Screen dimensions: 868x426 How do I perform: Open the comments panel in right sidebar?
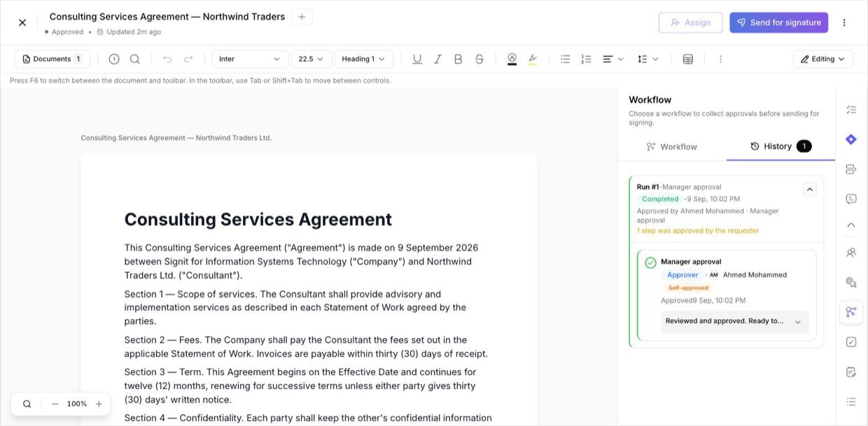[851, 199]
